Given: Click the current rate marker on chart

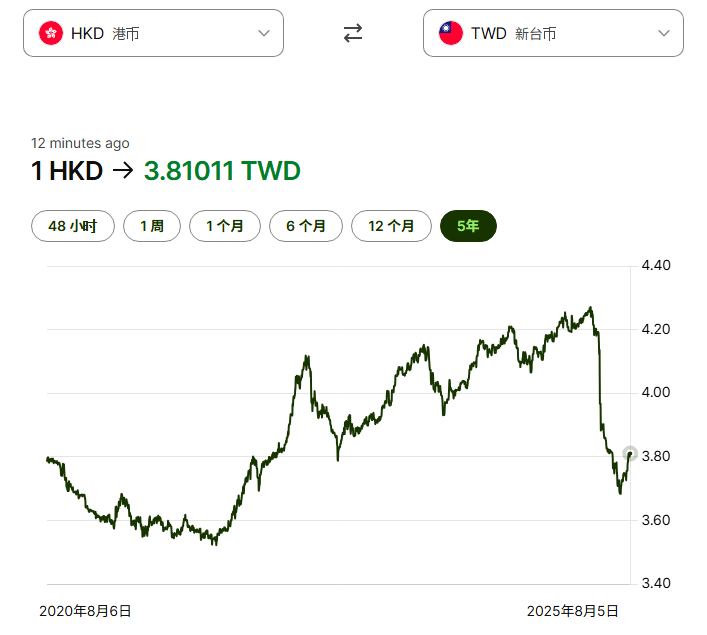Looking at the screenshot, I should coord(630,454).
